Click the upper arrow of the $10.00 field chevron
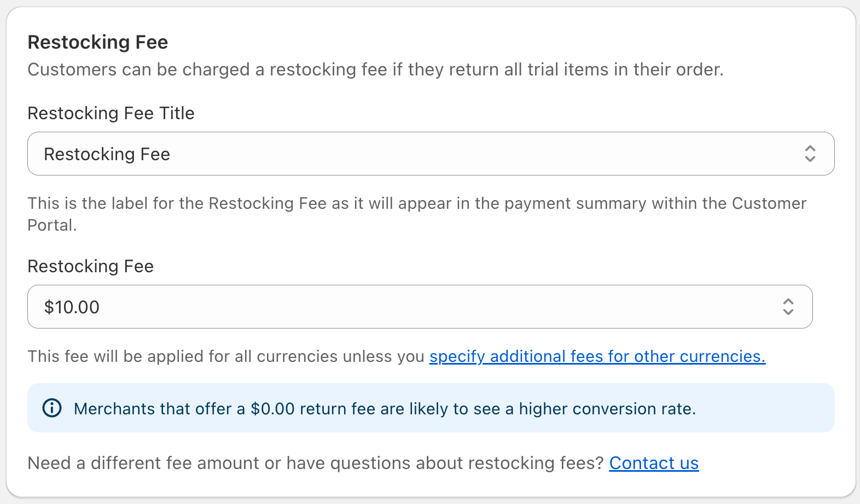Image resolution: width=860 pixels, height=504 pixels. click(788, 301)
